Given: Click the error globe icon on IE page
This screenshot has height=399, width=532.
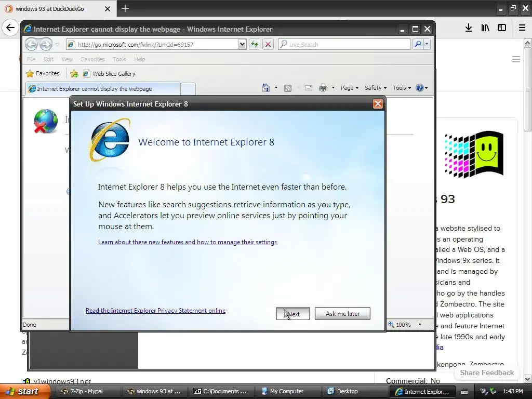Looking at the screenshot, I should coord(46,121).
